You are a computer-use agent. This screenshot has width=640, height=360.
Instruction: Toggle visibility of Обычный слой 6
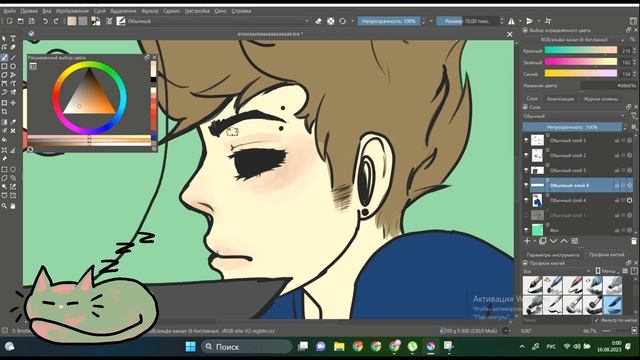526,185
